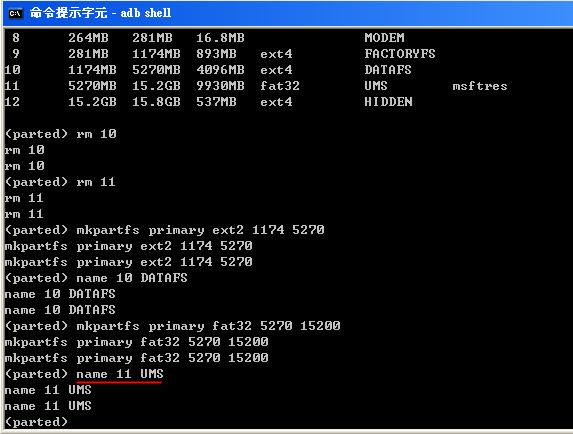Image resolution: width=573 pixels, height=434 pixels.
Task: Click the last empty (parted) prompt line
Action: 37,422
